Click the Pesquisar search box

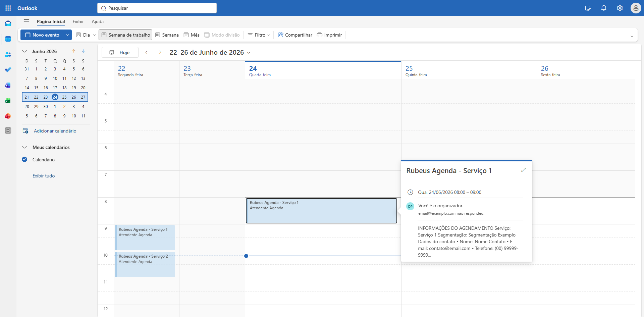pyautogui.click(x=157, y=8)
